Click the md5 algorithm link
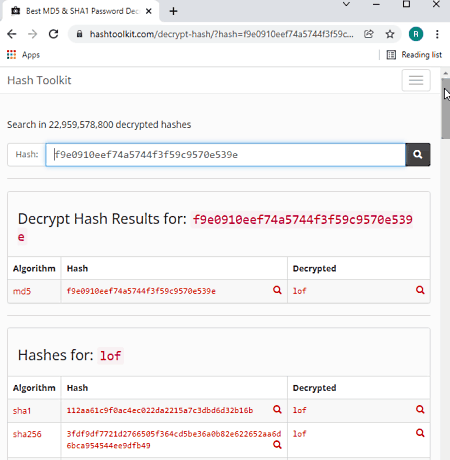This screenshot has height=460, width=450. click(x=22, y=291)
